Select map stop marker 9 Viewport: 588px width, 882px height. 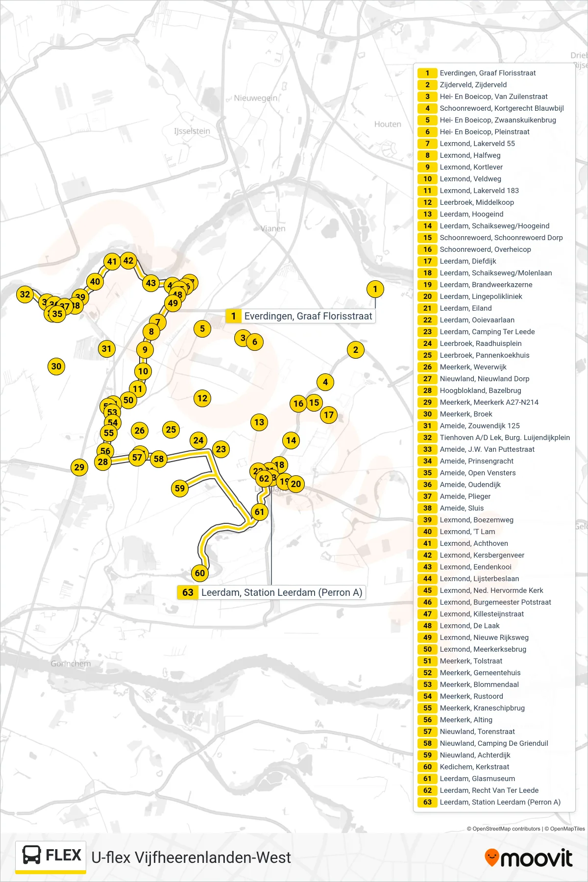pos(145,350)
